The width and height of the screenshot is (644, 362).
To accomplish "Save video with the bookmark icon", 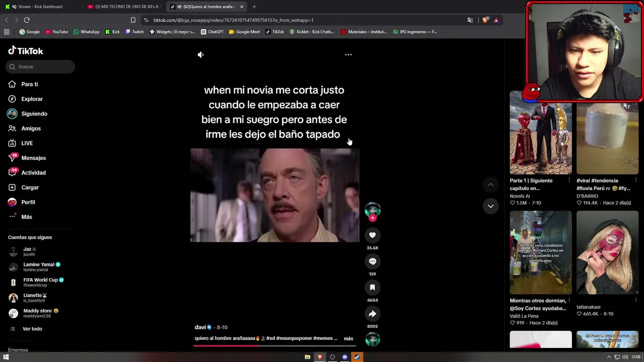I will [x=372, y=288].
